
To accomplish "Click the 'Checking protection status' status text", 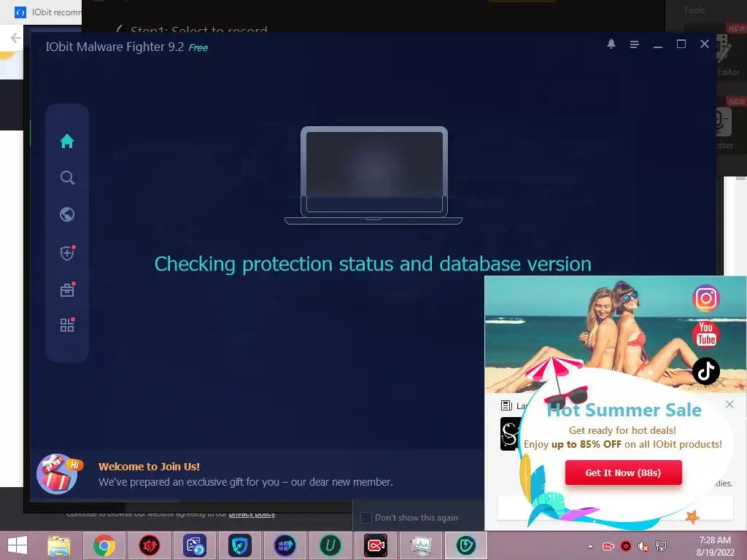I will pyautogui.click(x=373, y=264).
